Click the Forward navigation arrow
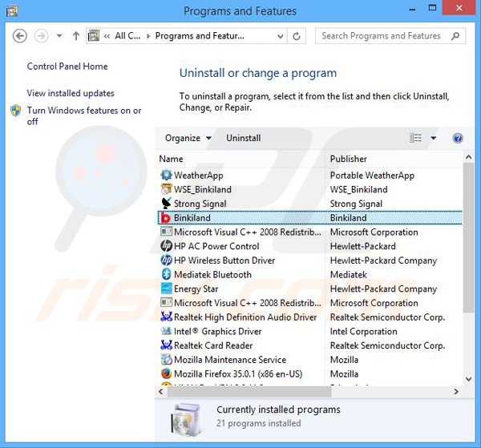 (x=41, y=36)
